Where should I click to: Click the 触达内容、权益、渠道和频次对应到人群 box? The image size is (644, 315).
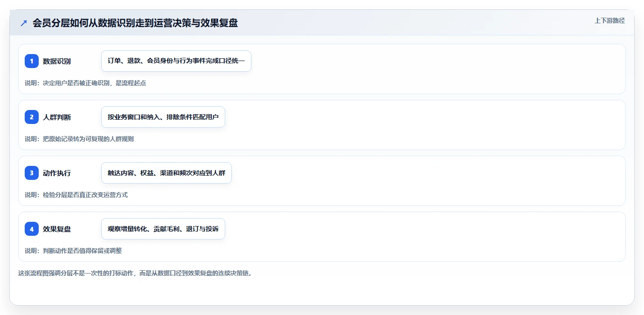[166, 173]
